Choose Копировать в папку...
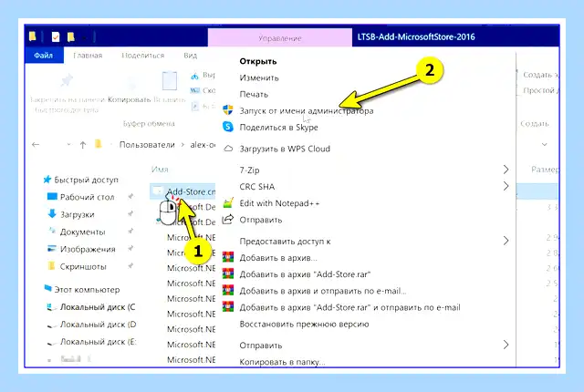The height and width of the screenshot is (392, 584). tap(282, 362)
